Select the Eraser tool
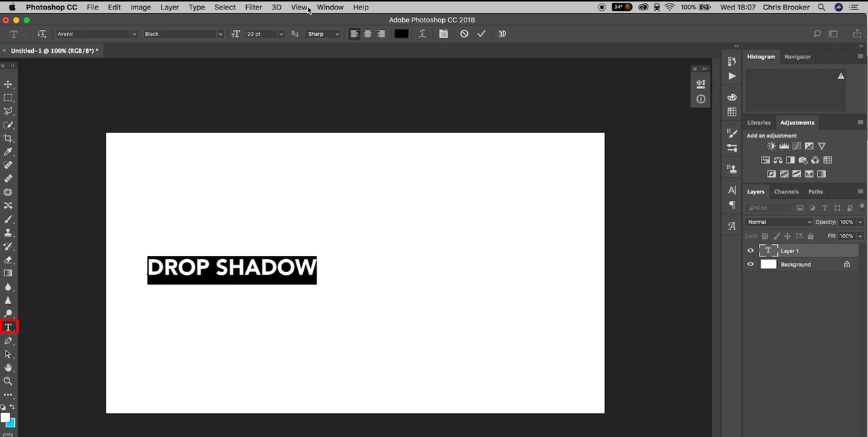Screen dimensions: 868x437 coord(8,260)
